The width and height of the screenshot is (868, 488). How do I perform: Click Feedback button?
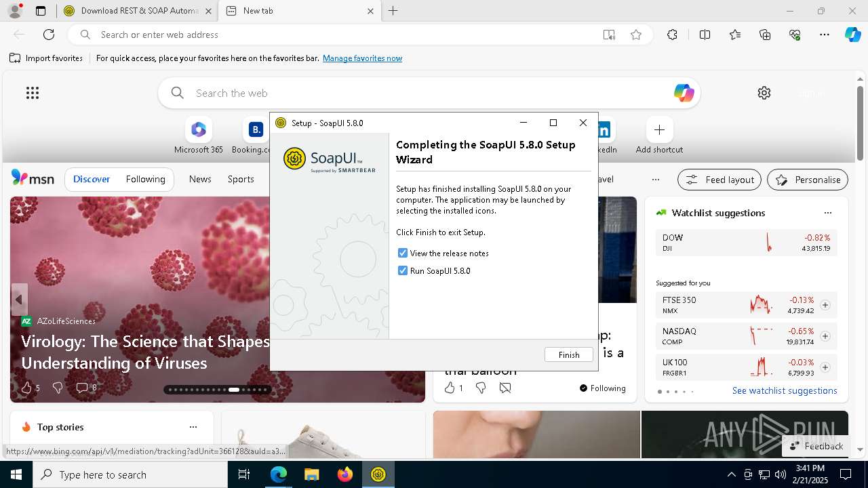tap(816, 446)
